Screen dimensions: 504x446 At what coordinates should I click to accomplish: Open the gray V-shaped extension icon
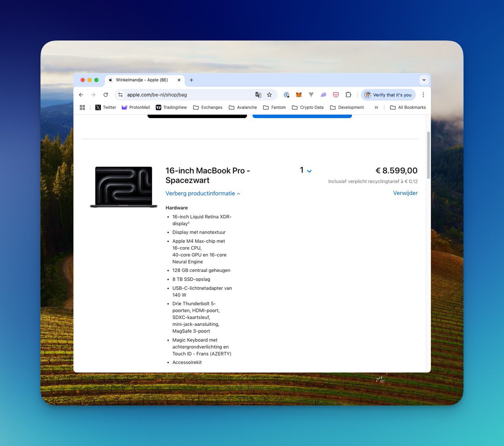tap(311, 95)
